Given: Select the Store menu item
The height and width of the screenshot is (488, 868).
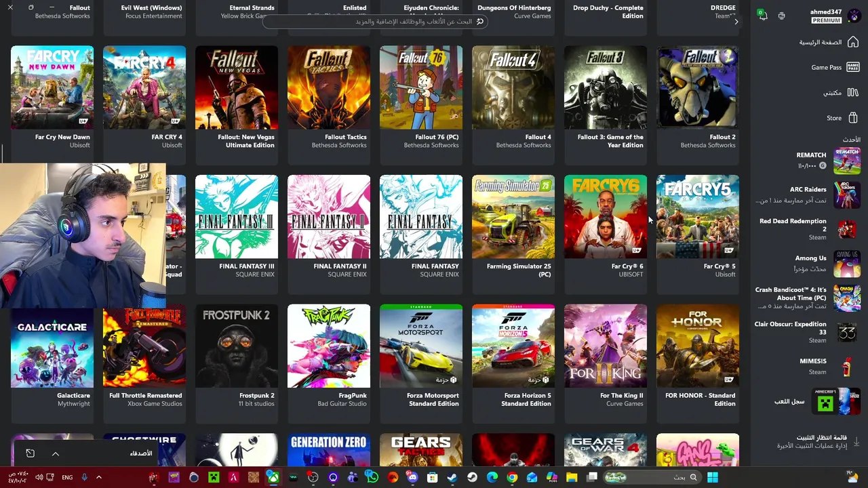Looking at the screenshot, I should coord(834,118).
